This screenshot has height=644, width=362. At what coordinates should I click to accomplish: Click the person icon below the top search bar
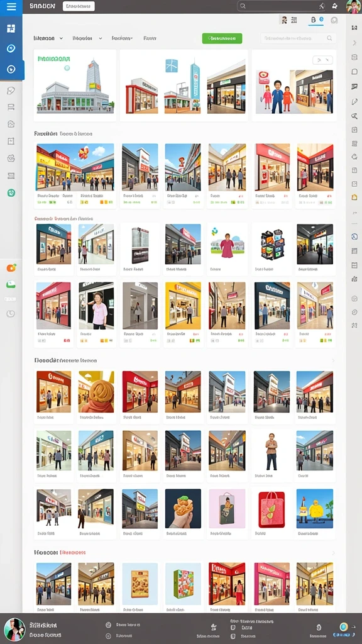(x=283, y=19)
